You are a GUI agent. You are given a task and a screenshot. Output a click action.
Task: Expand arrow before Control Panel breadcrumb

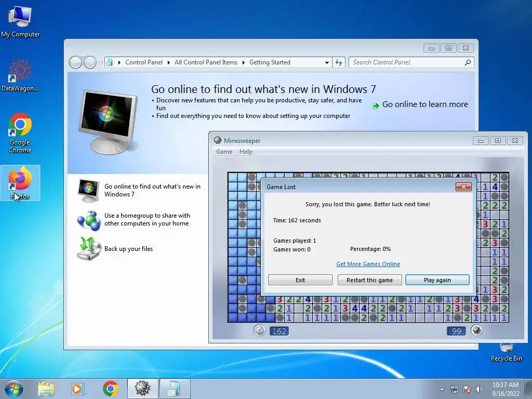click(x=119, y=63)
